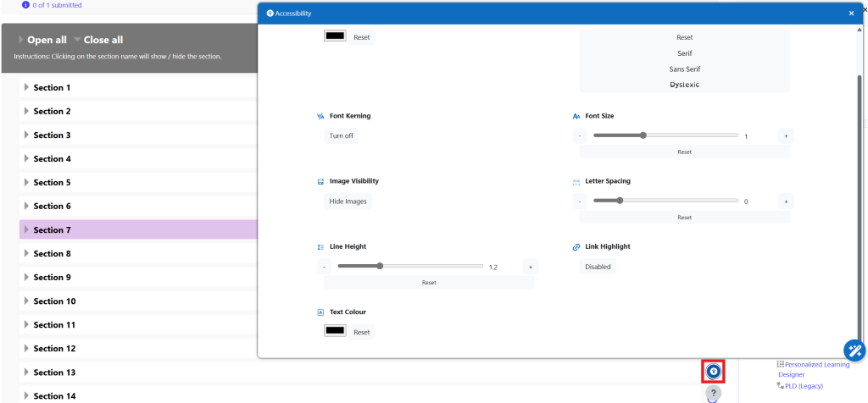Click the info icon beside '0 of 1 submitted'
Image resolution: width=868 pixels, height=403 pixels.
point(25,5)
